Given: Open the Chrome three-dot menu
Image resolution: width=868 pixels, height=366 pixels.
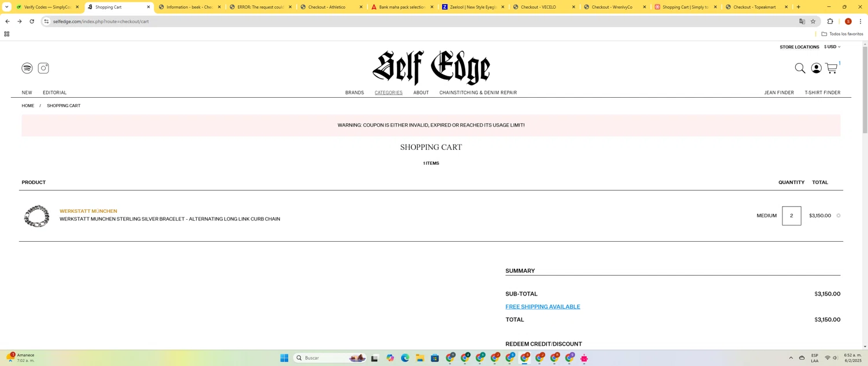Looking at the screenshot, I should [x=860, y=21].
